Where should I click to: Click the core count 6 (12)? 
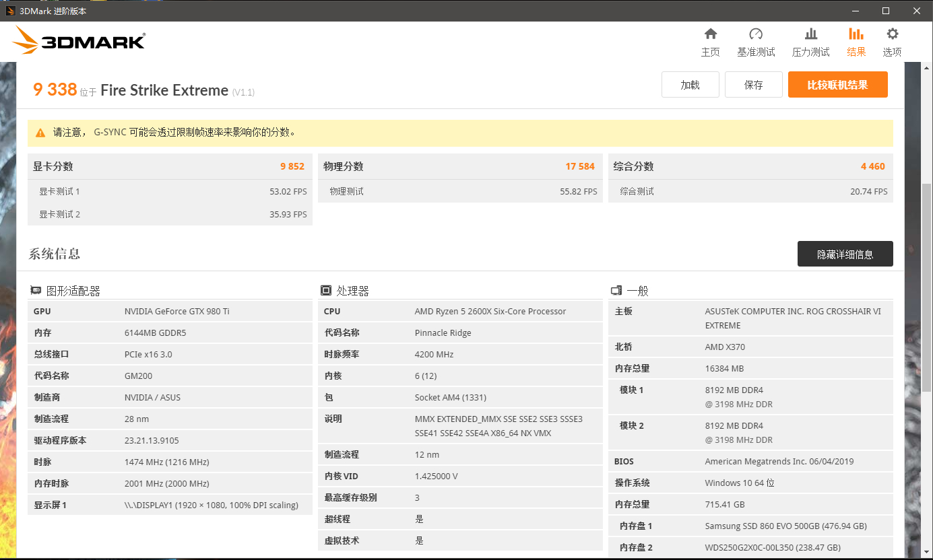[426, 376]
